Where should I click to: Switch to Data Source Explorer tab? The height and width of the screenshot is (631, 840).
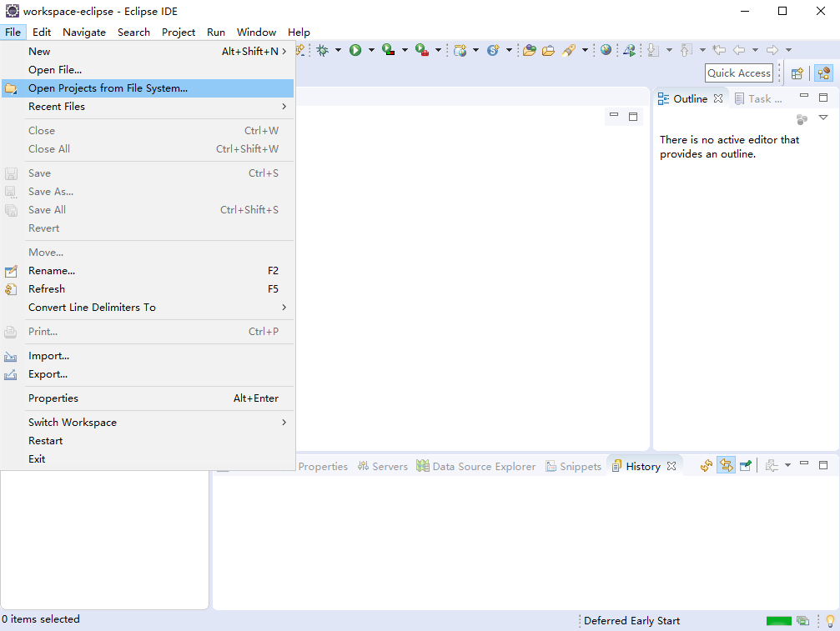[x=475, y=466]
